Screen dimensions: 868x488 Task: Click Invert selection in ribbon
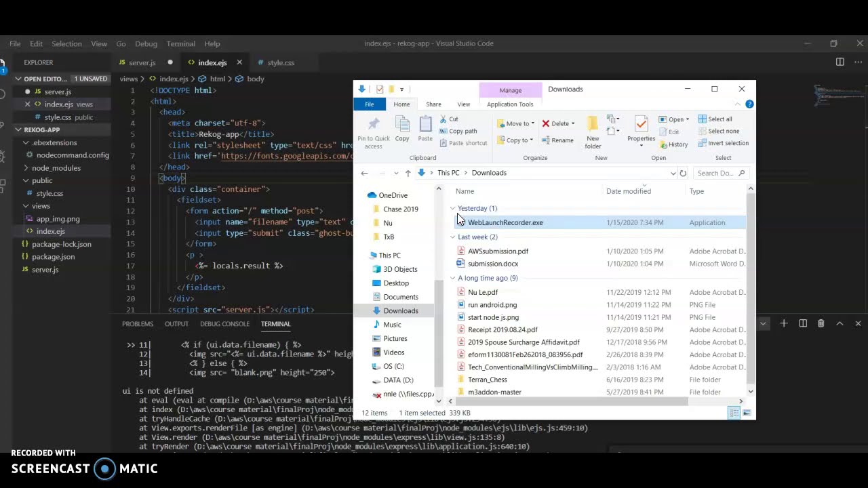723,143
